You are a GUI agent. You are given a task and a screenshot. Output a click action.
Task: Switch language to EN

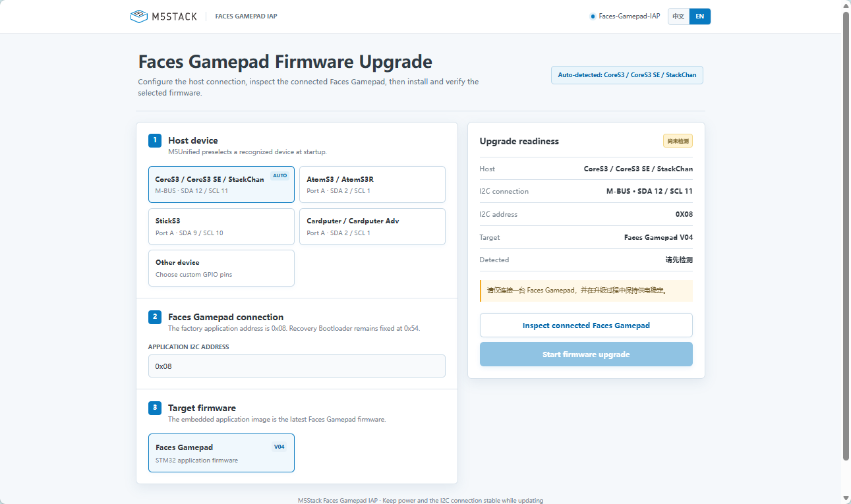pos(700,16)
